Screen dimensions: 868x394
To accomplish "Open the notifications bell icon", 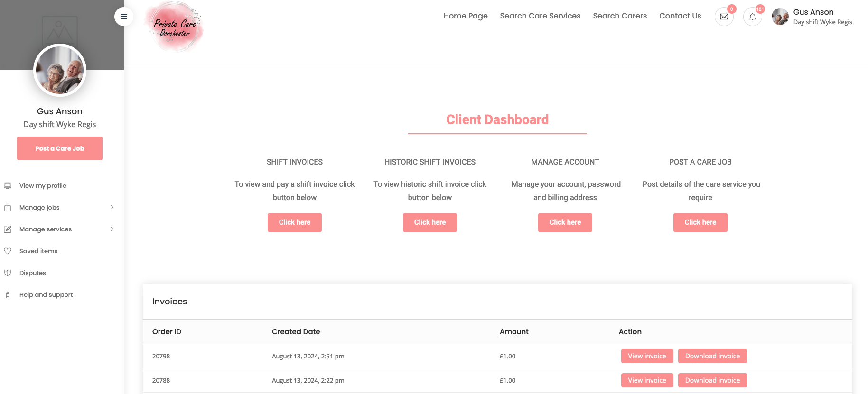I will (x=752, y=17).
